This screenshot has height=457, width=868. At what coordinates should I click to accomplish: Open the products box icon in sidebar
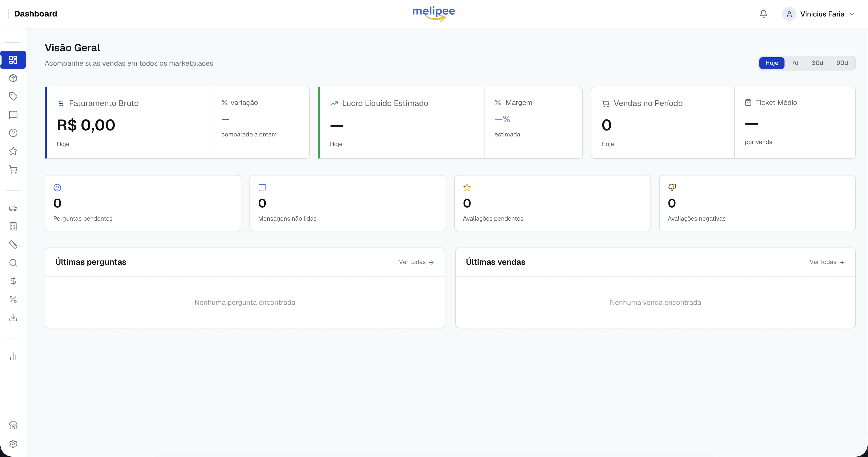(13, 78)
